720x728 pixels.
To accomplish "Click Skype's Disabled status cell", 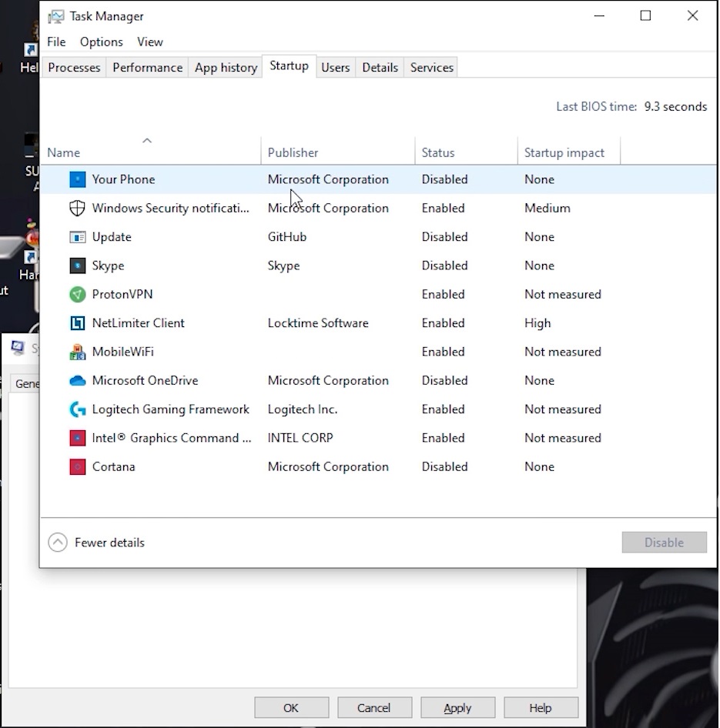I will [x=444, y=265].
